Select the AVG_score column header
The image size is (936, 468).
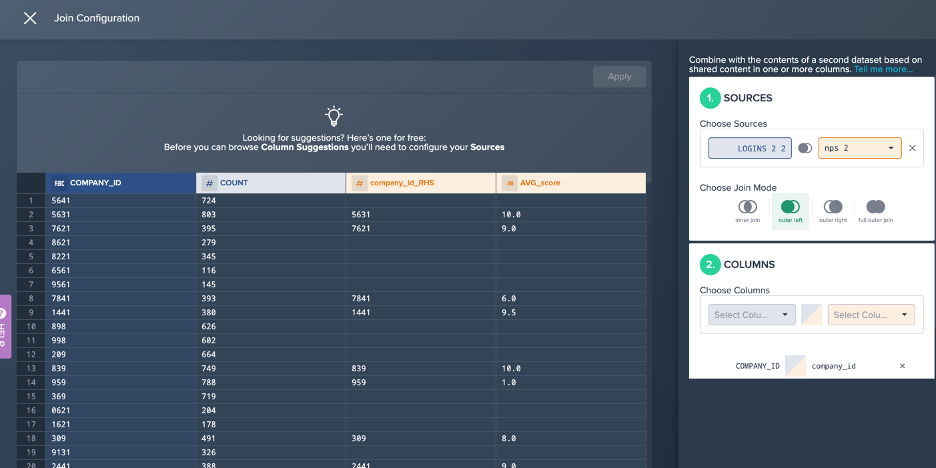click(571, 183)
